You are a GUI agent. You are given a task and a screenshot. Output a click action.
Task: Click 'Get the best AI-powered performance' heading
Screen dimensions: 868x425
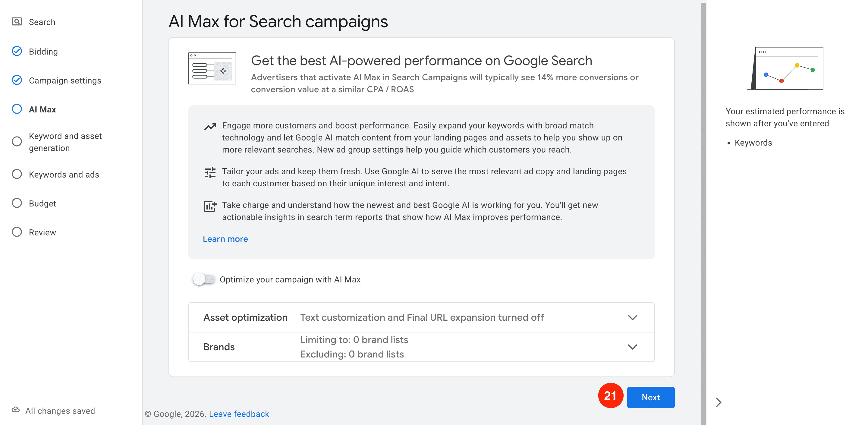point(422,61)
